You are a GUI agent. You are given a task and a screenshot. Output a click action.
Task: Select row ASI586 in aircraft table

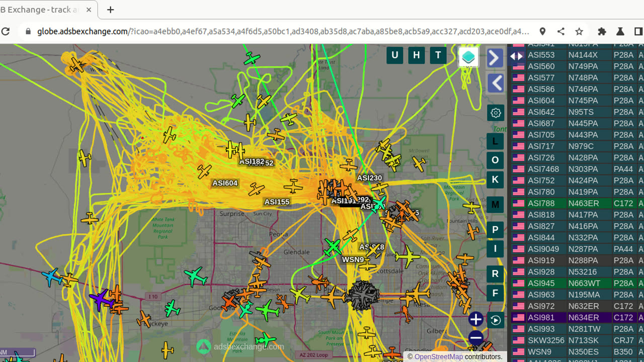click(578, 89)
